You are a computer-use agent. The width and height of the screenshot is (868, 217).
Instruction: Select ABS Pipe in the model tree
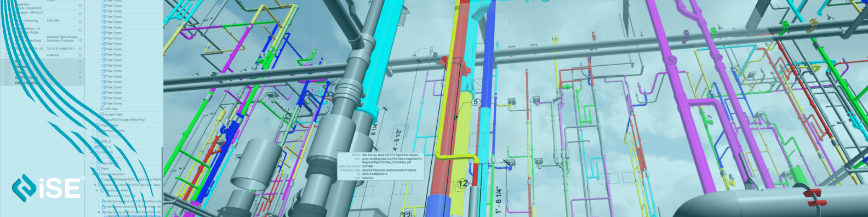[x=111, y=109]
